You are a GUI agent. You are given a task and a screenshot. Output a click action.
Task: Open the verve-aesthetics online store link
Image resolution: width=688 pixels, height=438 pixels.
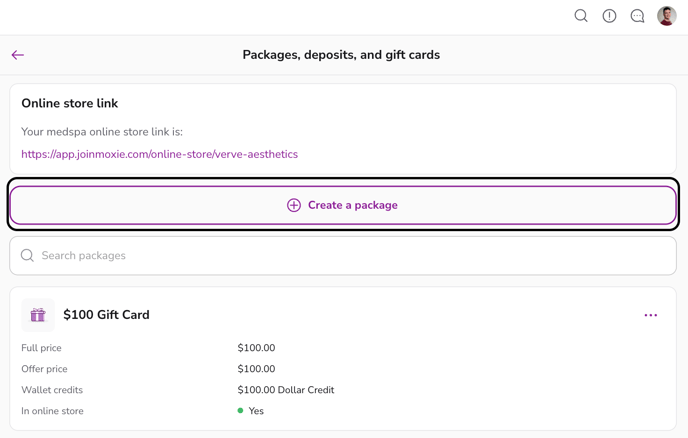coord(159,154)
